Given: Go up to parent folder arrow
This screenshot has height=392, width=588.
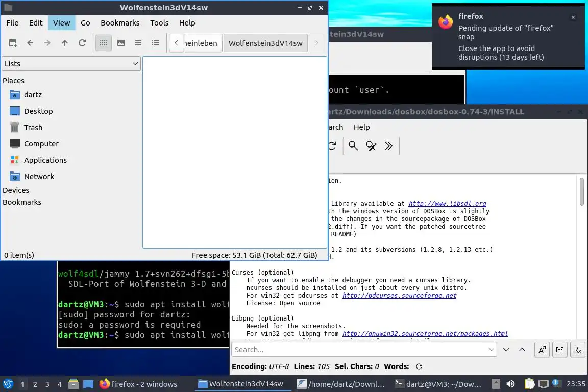Looking at the screenshot, I should pyautogui.click(x=65, y=43).
